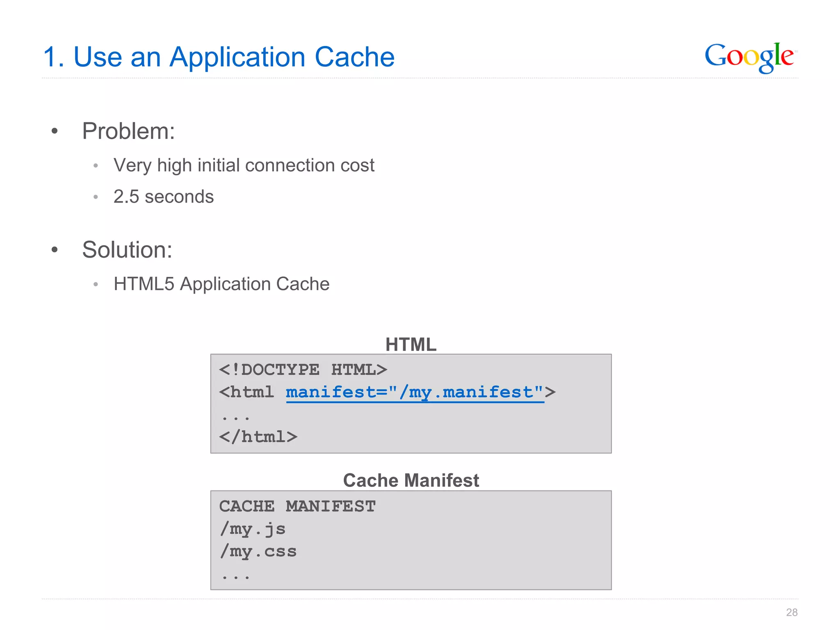The image size is (840, 630).
Task: Click the "/my.css" manifest entry
Action: pyautogui.click(x=258, y=552)
